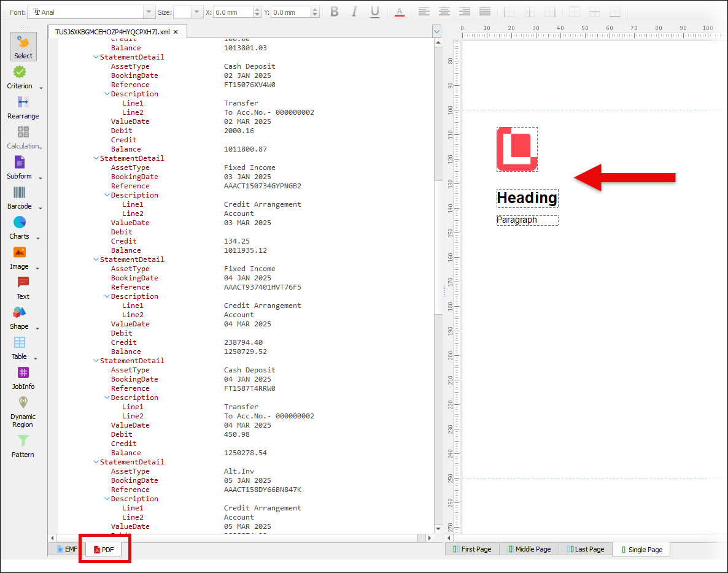Select the Paragraph text element on canvas
728x573 pixels.
[527, 220]
